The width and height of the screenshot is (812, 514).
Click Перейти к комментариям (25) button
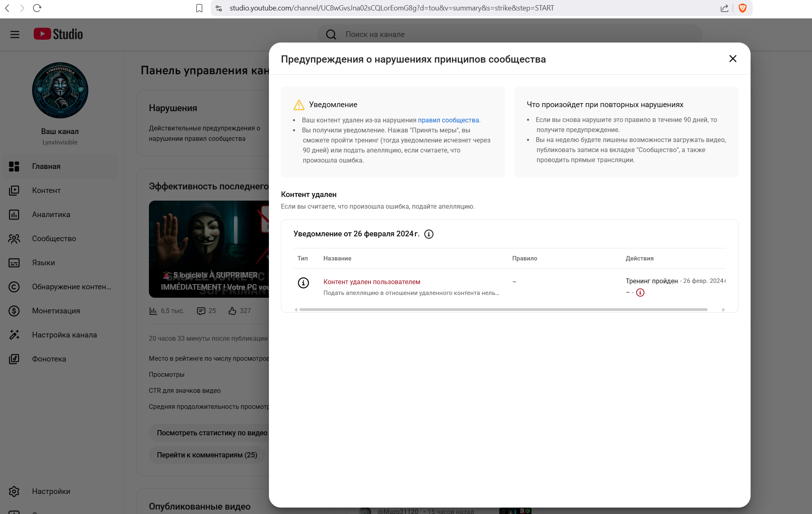(207, 455)
